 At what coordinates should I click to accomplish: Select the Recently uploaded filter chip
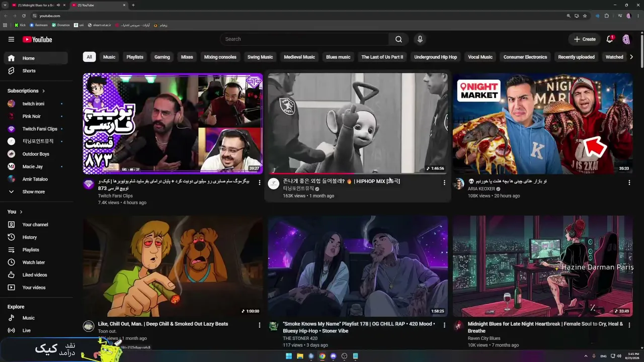pos(576,57)
